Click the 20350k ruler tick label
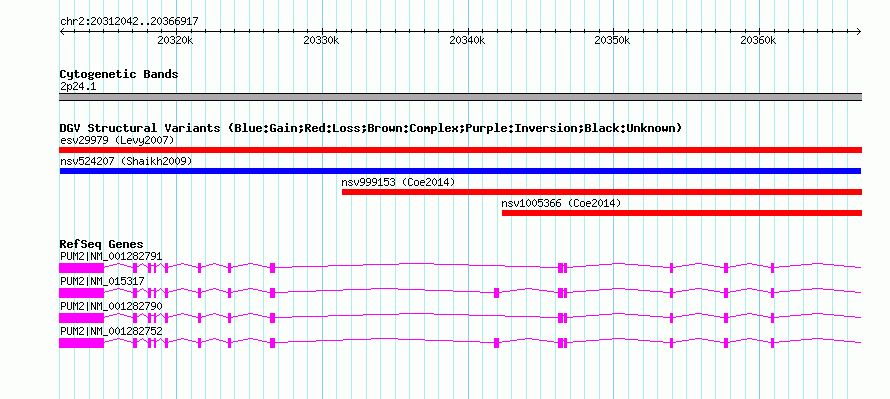Screen dimensions: 890x399 [x=613, y=41]
